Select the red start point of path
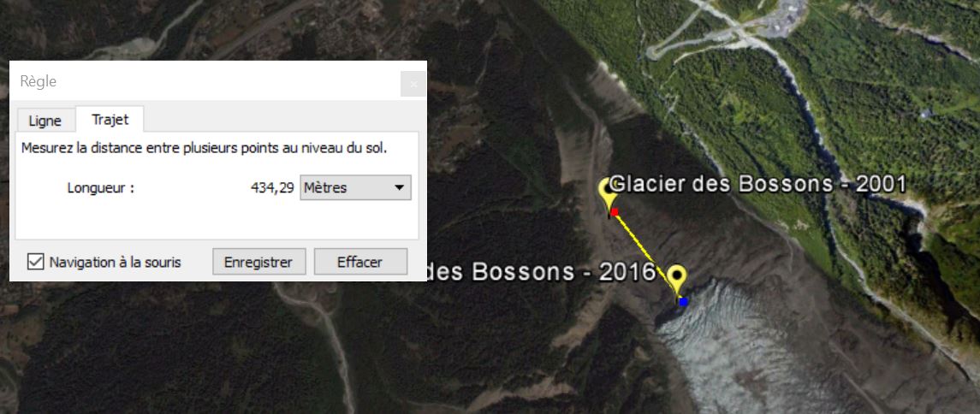Viewport: 980px width, 414px height. [x=615, y=211]
